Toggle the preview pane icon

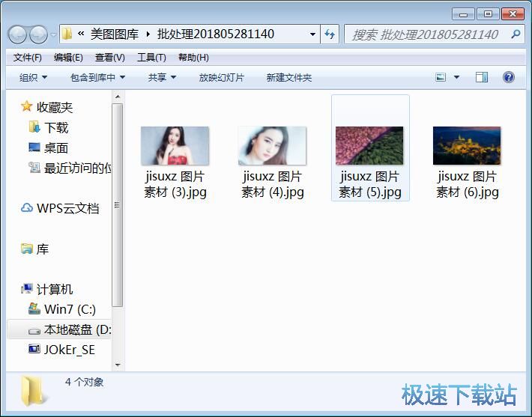coord(482,77)
